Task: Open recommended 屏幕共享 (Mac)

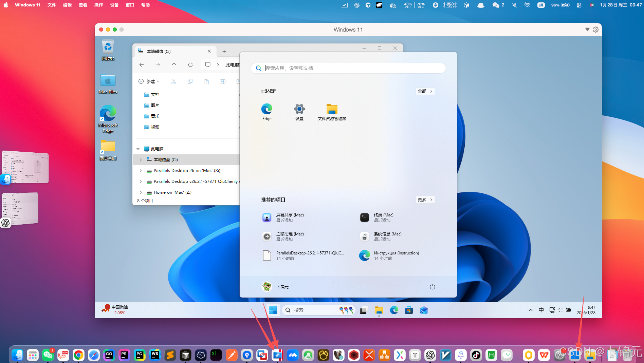Action: 283,217
